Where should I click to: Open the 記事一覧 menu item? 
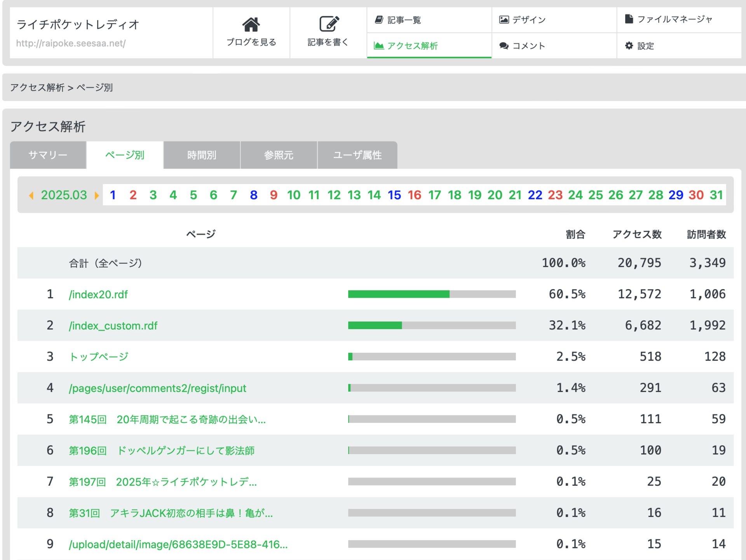(429, 20)
